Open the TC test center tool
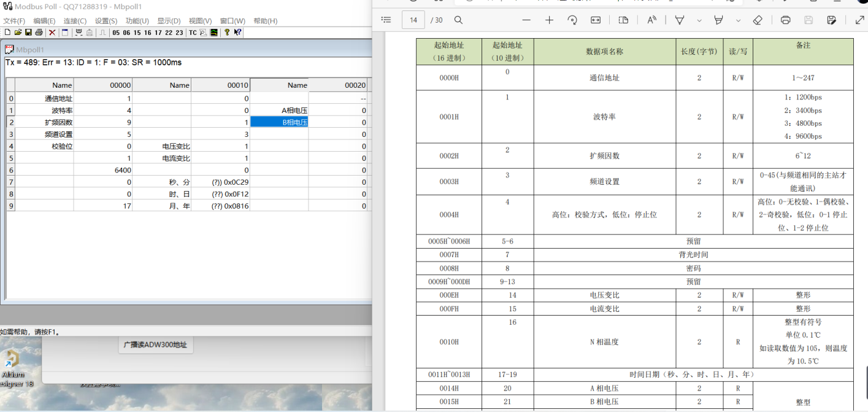The height and width of the screenshot is (412, 868). point(193,33)
